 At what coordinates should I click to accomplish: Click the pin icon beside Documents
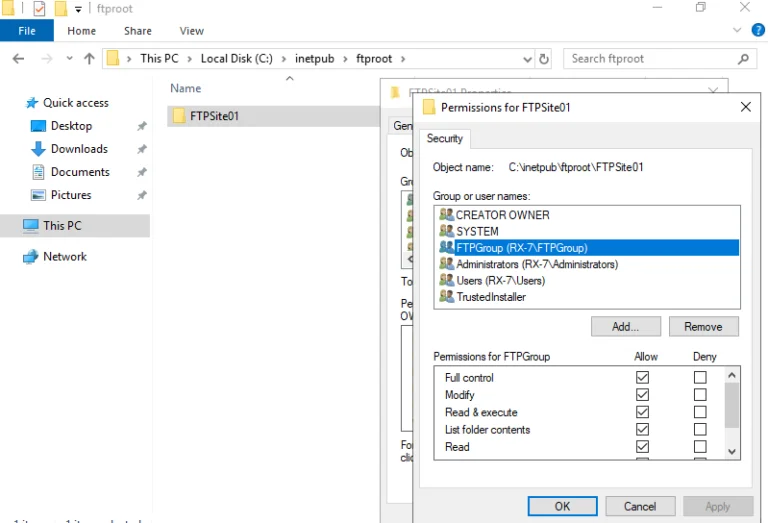(x=142, y=172)
